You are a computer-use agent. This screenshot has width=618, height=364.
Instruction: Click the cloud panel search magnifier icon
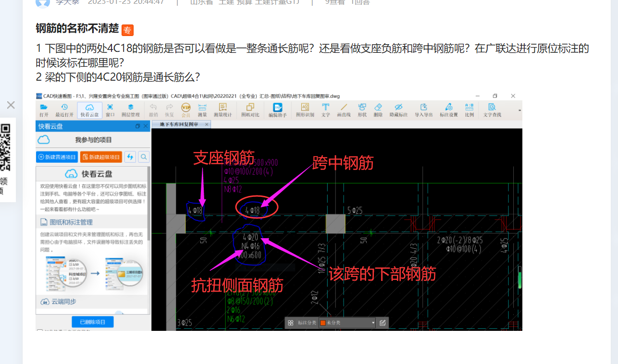[144, 157]
